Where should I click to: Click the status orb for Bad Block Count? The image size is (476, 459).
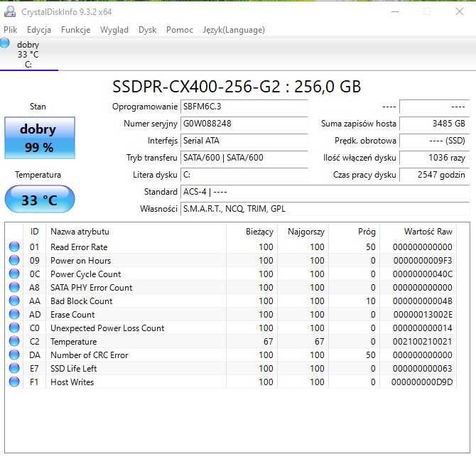pos(14,301)
